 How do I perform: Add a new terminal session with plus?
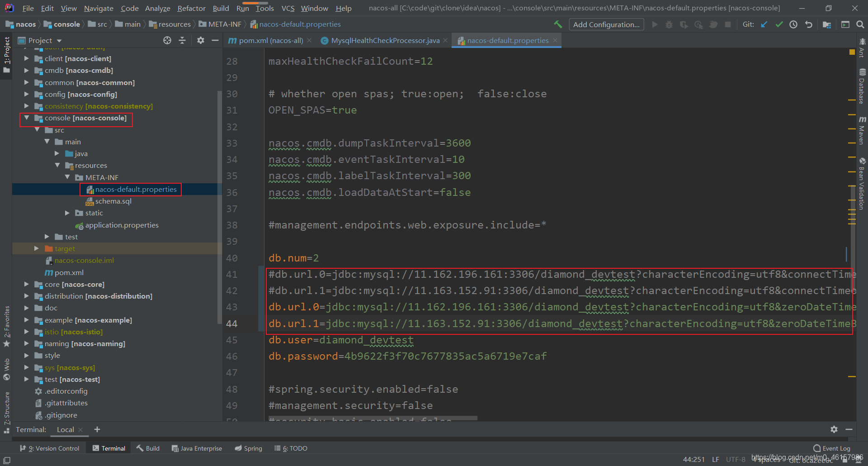(97, 429)
